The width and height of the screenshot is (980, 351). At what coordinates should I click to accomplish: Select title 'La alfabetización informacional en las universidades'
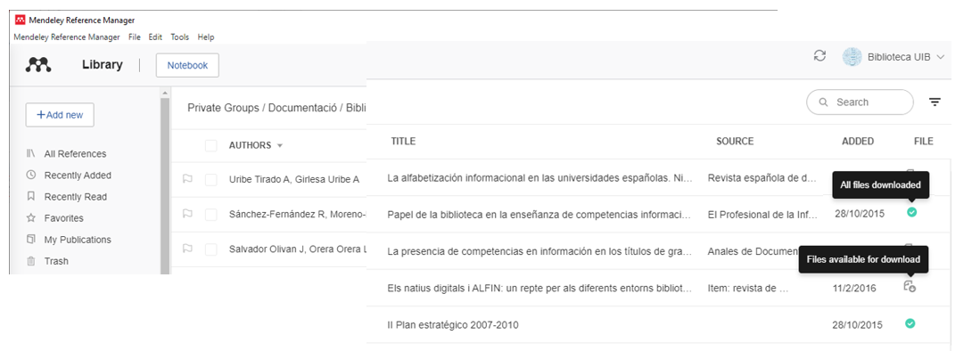(x=540, y=178)
